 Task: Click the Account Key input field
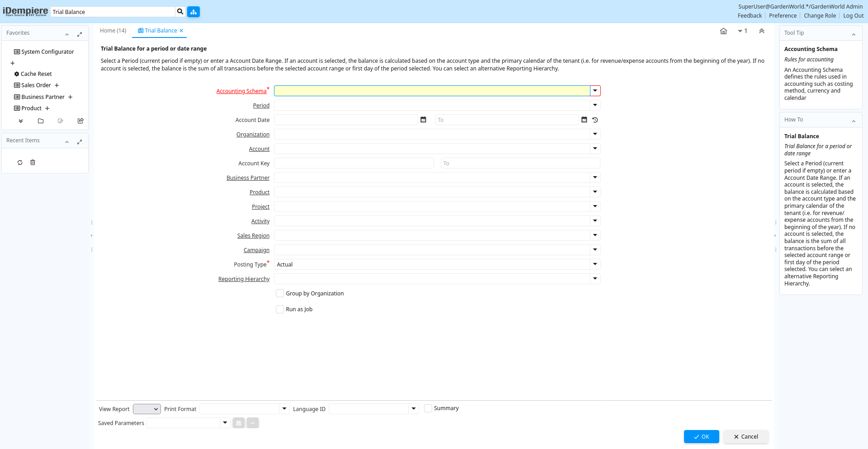[x=354, y=164]
